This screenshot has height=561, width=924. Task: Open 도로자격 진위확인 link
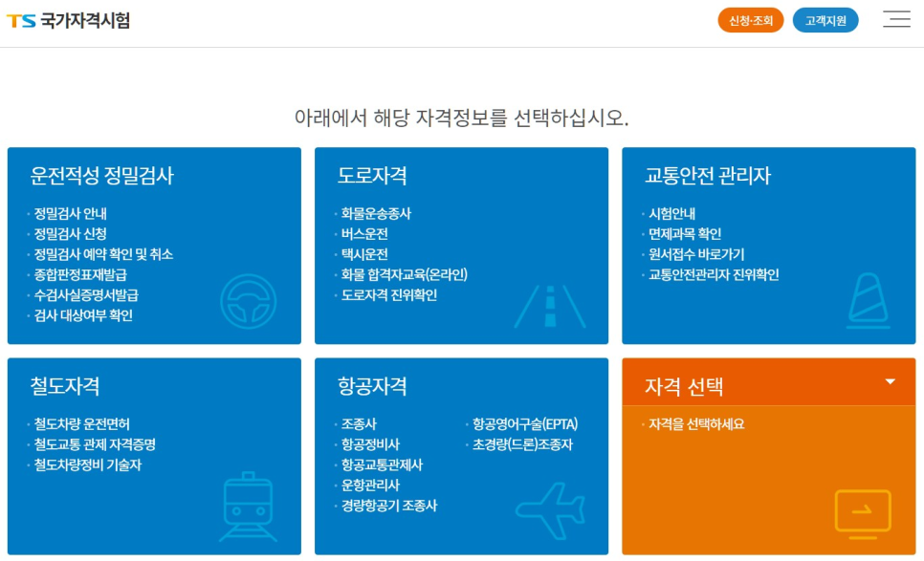point(389,295)
